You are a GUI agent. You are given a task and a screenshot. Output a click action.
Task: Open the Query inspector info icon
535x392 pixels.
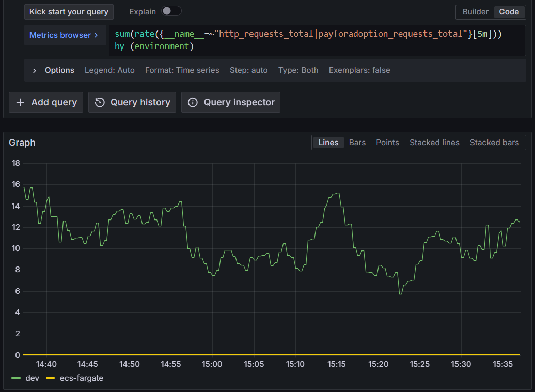point(193,102)
